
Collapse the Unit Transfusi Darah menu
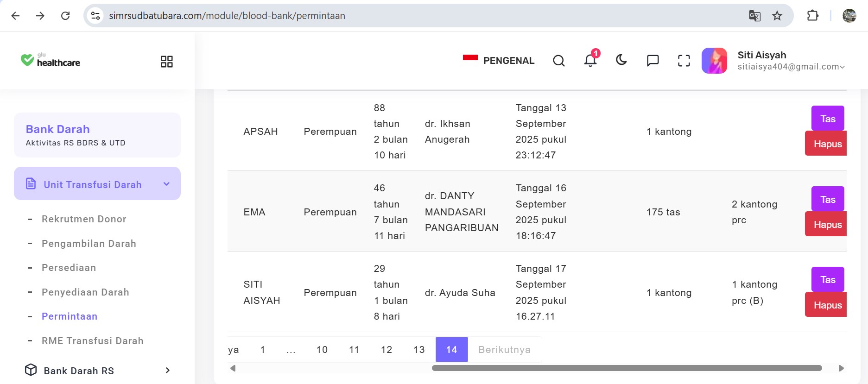pyautogui.click(x=97, y=183)
